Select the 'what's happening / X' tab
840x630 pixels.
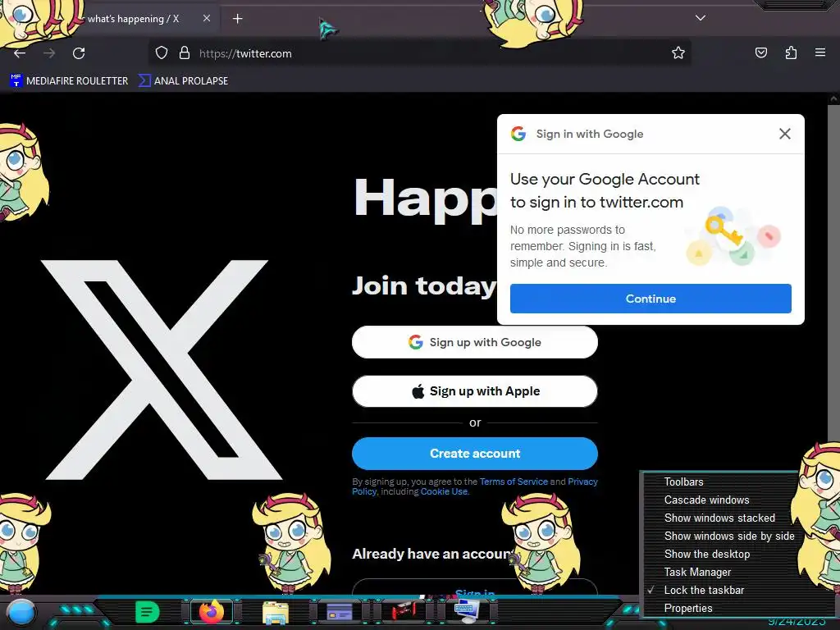133,19
